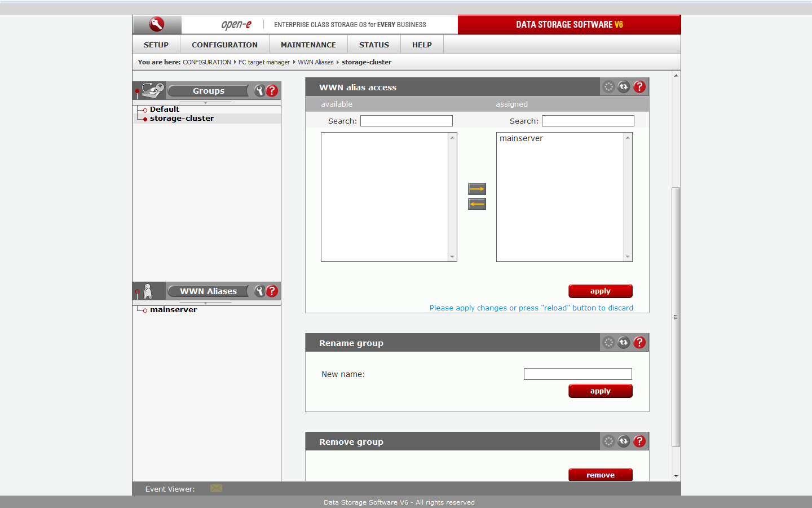Click the New name input field
812x508 pixels.
pyautogui.click(x=577, y=374)
